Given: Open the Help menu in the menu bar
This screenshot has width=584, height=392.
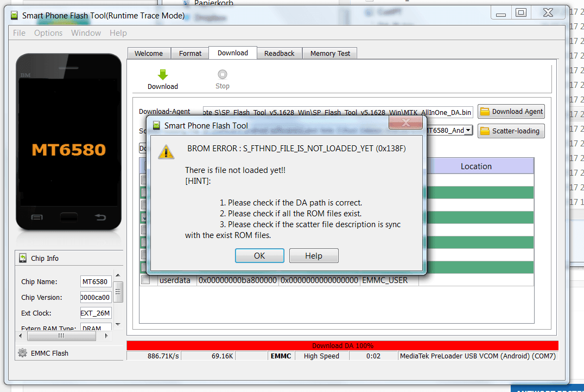Looking at the screenshot, I should (x=118, y=33).
